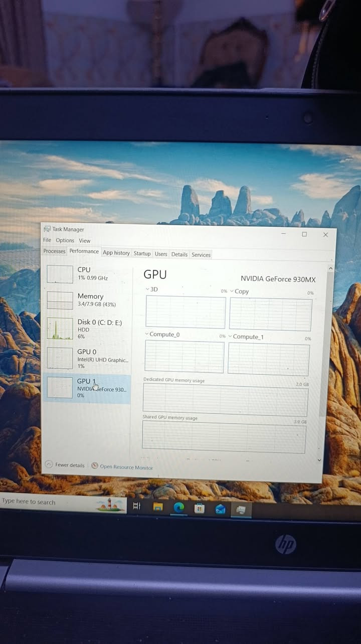The width and height of the screenshot is (361, 644).
Task: Click the Resource Monitor gauge icon
Action: tap(95, 465)
